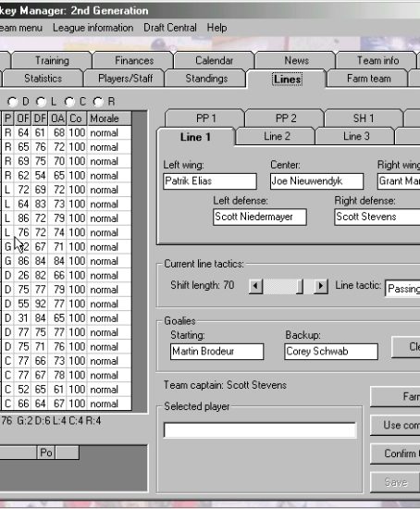Increase shift length with right arrow
The width and height of the screenshot is (420, 509).
coord(321,286)
